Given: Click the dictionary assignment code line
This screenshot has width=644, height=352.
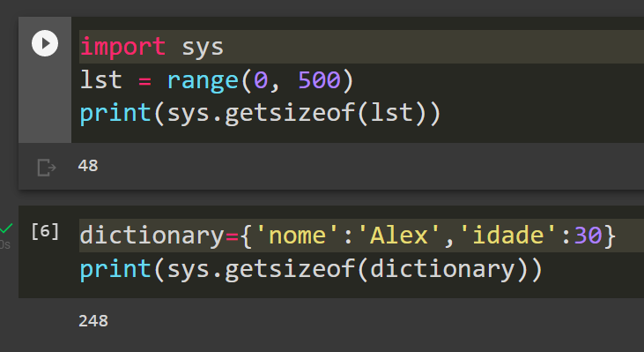Looking at the screenshot, I should [x=348, y=236].
